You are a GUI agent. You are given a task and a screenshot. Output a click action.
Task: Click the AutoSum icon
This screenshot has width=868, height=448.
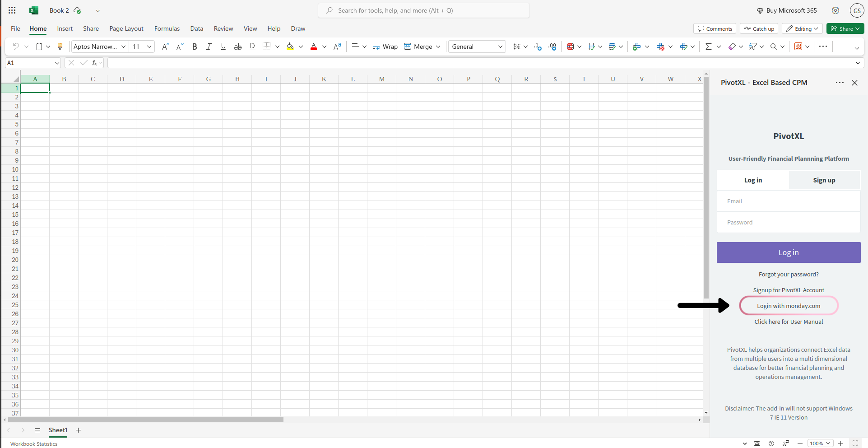[x=709, y=46]
